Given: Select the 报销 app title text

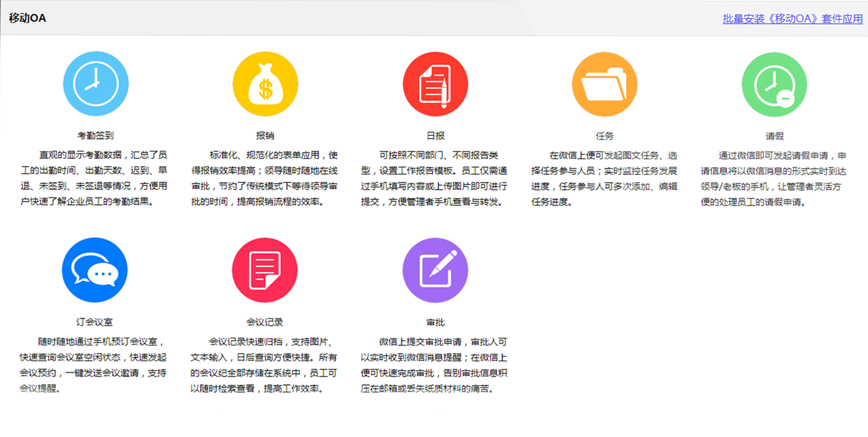Looking at the screenshot, I should [x=265, y=136].
